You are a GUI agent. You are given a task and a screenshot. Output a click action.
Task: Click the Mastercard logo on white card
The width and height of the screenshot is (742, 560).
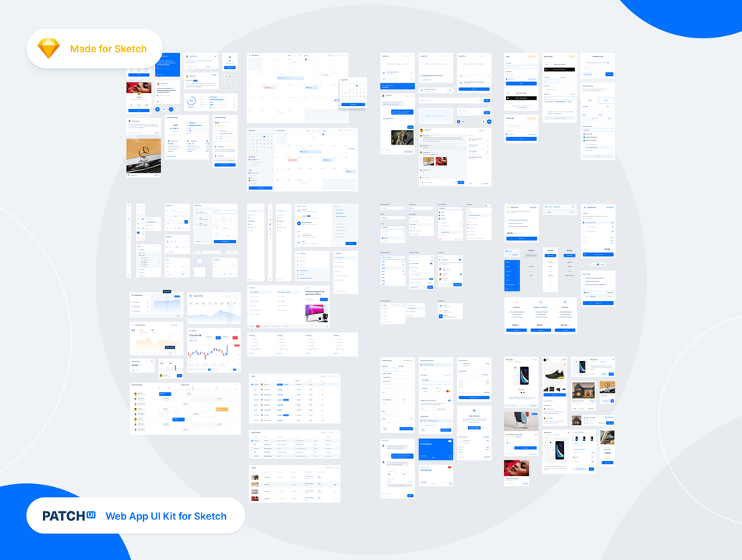[450, 467]
